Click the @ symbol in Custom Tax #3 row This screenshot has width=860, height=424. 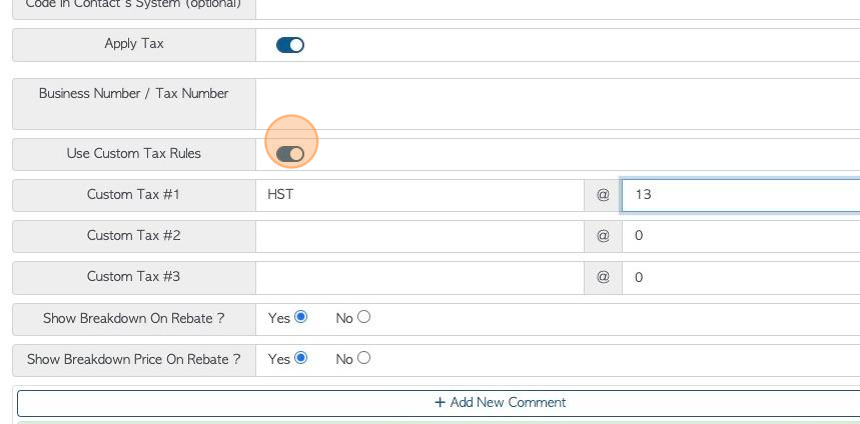click(603, 277)
